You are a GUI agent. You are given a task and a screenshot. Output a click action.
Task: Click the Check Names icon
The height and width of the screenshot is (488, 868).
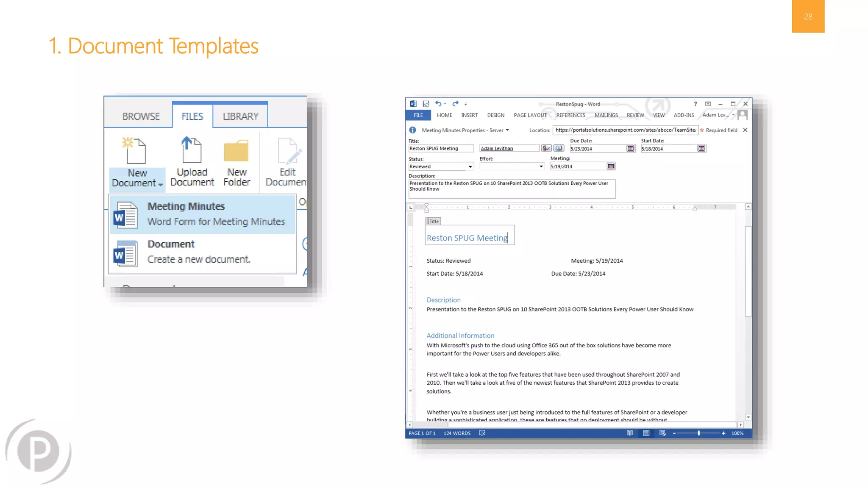coord(546,148)
